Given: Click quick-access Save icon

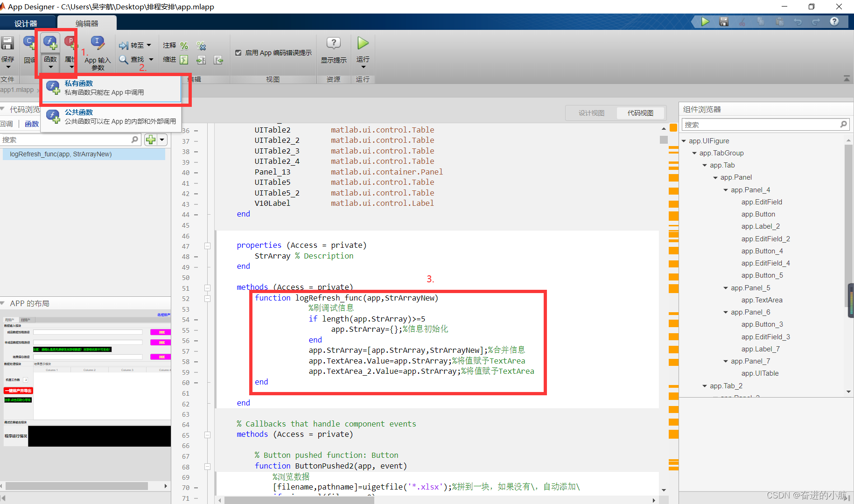Looking at the screenshot, I should pos(724,21).
